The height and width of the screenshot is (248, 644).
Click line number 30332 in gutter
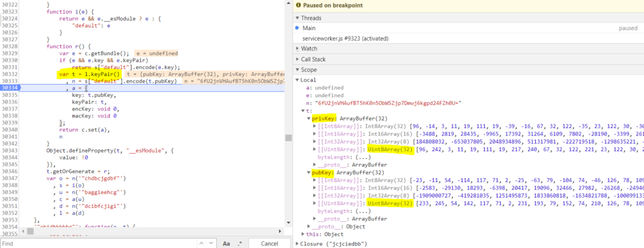[9, 74]
